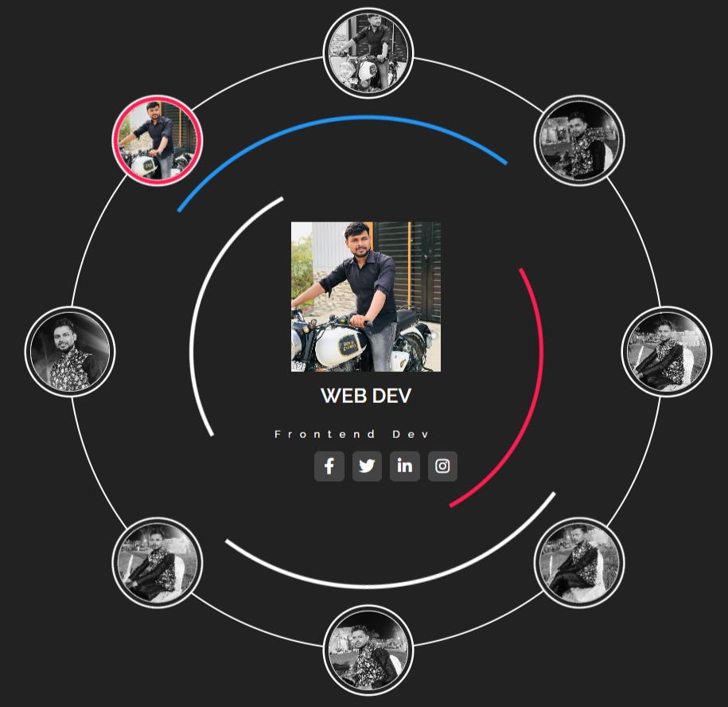Choose the grayscale thumbnail at orbit's right side
The width and height of the screenshot is (728, 707).
click(x=666, y=352)
